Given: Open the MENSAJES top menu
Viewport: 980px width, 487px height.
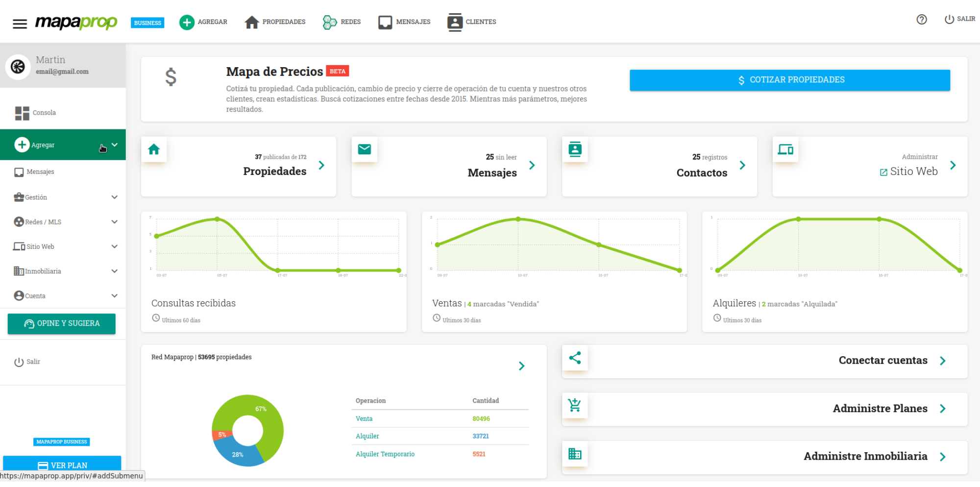Looking at the screenshot, I should point(413,22).
